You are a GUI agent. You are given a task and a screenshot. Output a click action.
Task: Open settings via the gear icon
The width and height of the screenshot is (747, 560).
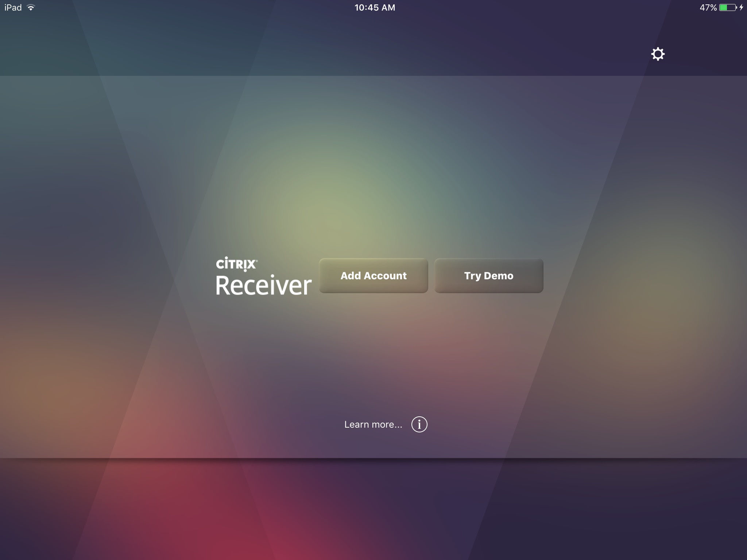click(x=658, y=54)
